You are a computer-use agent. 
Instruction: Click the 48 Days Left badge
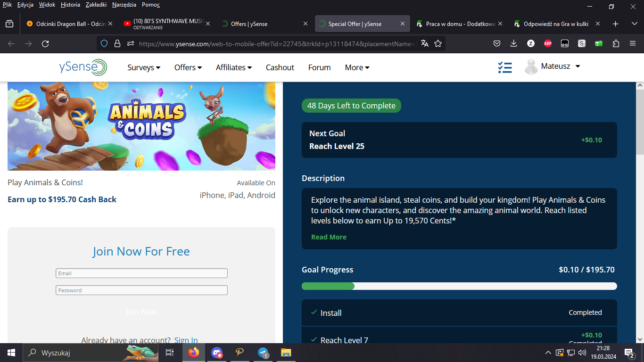tap(351, 106)
